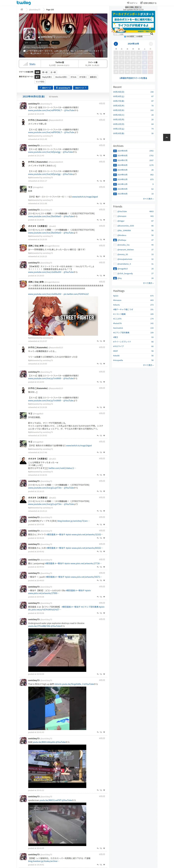Viewport: 174px width, 868px height.
Task: Open 2023年08月 archive list icon
Action: [115, 194]
